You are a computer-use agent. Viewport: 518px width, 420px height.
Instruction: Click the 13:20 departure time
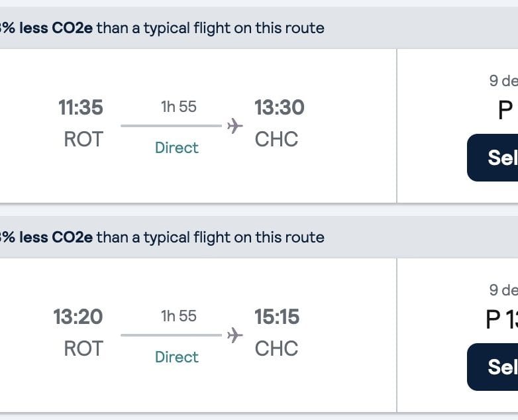78,317
